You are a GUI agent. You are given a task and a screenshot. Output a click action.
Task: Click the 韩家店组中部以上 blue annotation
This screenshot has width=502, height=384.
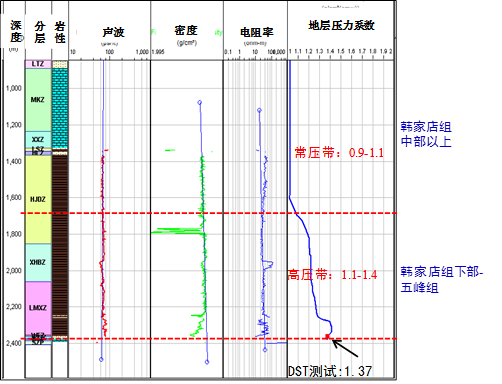(x=426, y=134)
